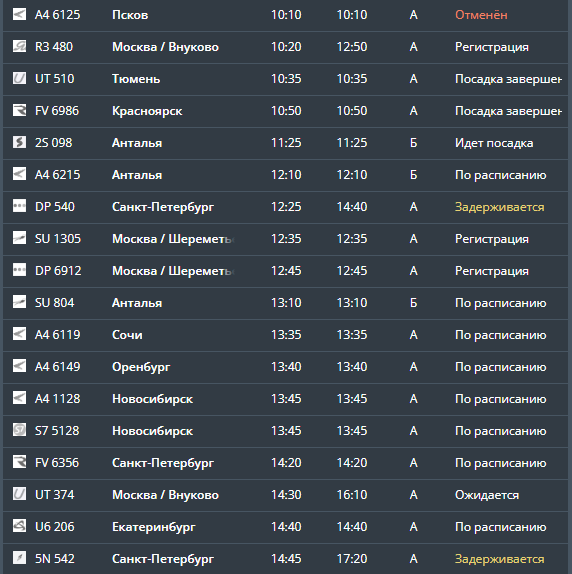Click Идет посадка status of flight 2S 098
This screenshot has height=574, width=572.
[494, 143]
